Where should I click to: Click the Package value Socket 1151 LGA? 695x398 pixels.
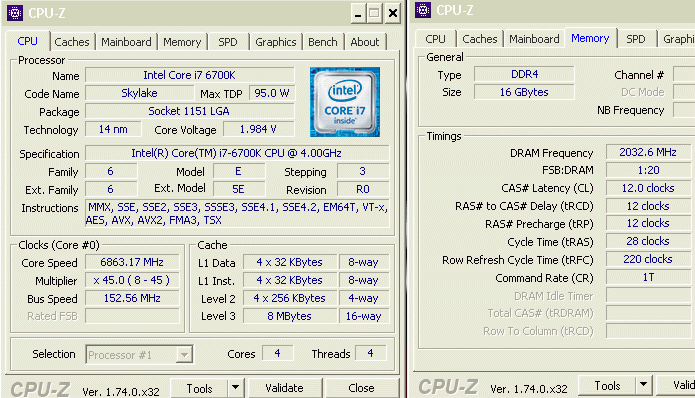click(x=190, y=111)
